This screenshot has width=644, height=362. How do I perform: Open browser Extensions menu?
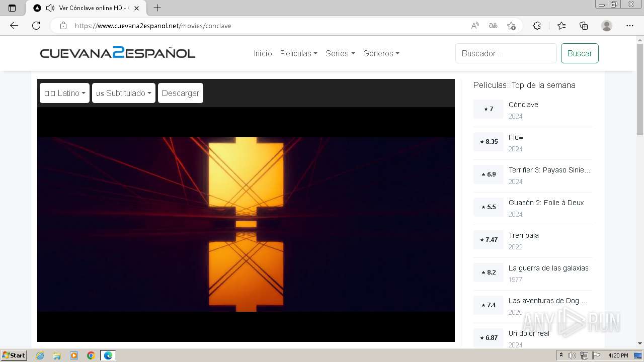pos(537,26)
